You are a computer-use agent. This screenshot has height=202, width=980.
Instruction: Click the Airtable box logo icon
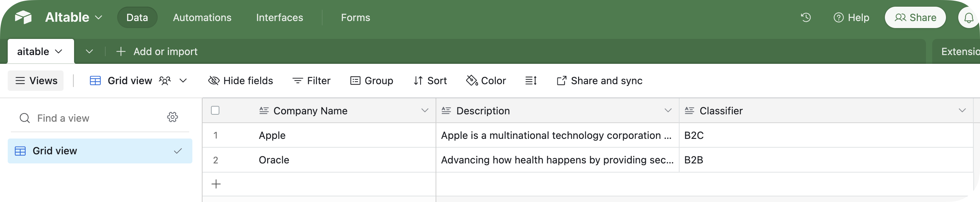click(x=23, y=17)
